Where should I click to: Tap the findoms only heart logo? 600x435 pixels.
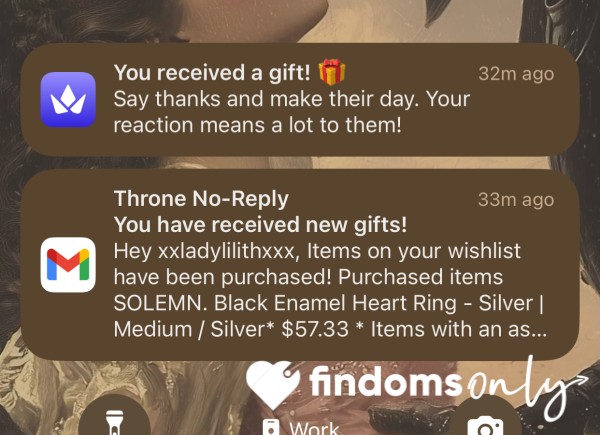[x=273, y=383]
